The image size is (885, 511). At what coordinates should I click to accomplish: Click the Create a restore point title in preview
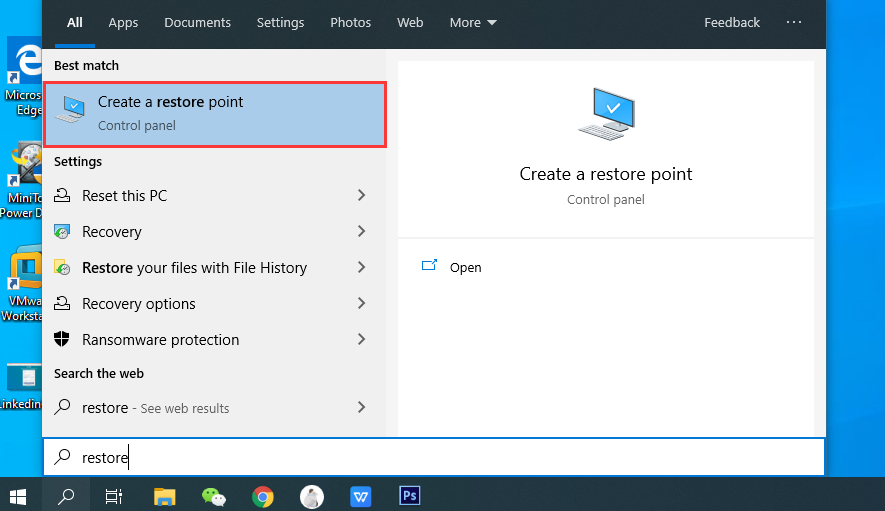click(606, 174)
